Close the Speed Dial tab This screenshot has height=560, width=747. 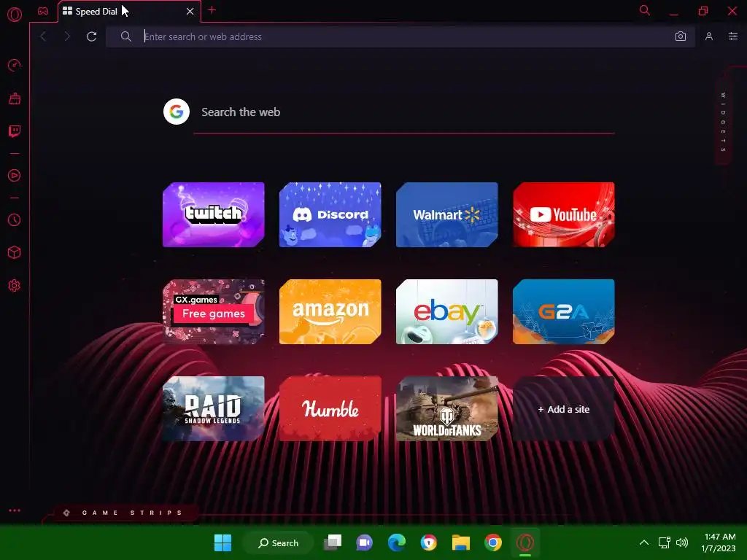click(190, 12)
